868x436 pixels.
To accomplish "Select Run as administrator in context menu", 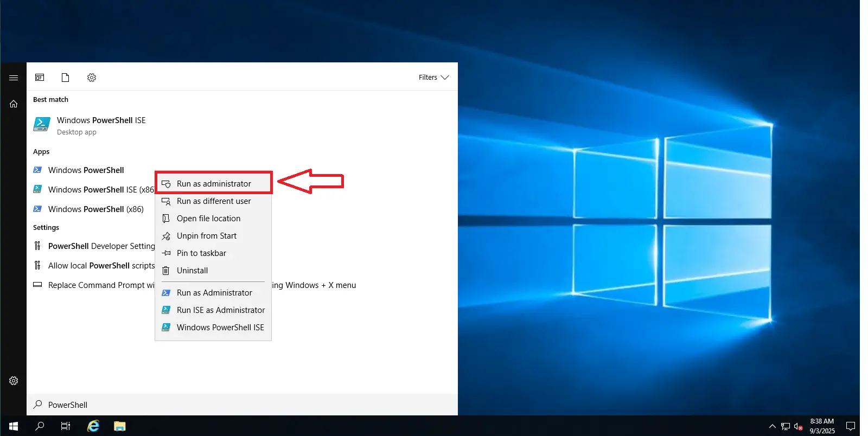I will click(214, 184).
